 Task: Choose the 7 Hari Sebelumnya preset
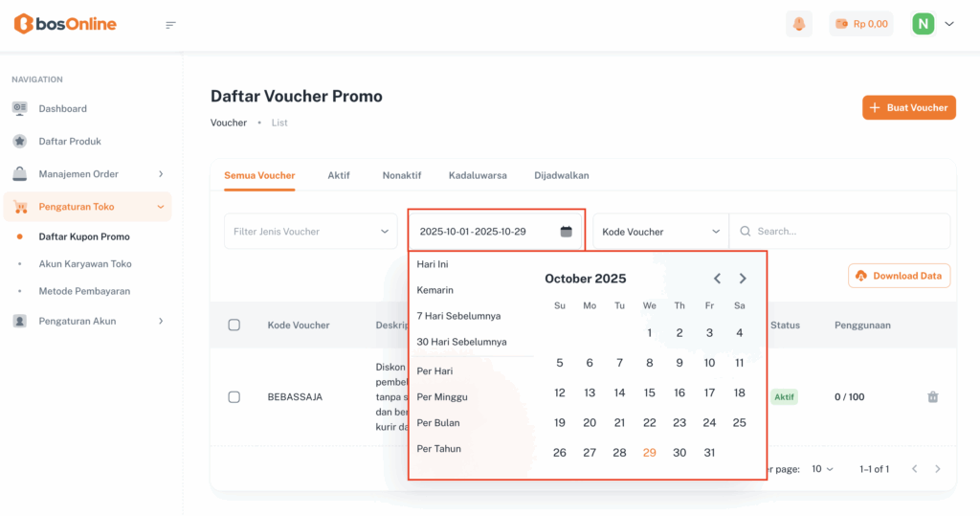[x=458, y=316]
